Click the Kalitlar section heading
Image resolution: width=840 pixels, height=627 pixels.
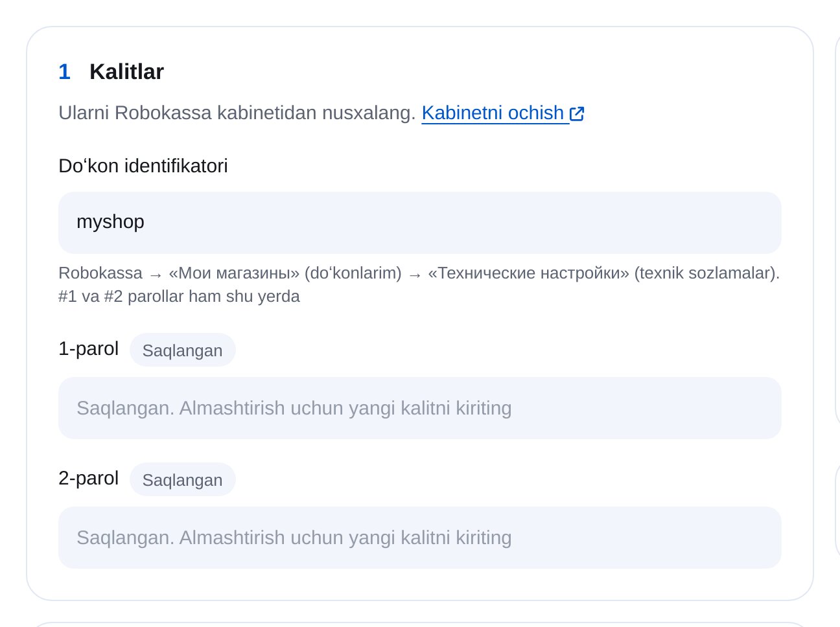tap(126, 71)
